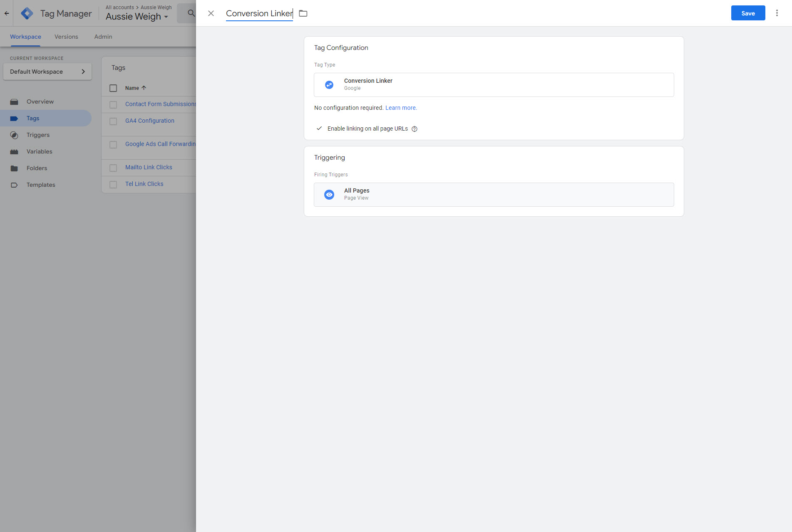Open the Learn more link
Image resolution: width=792 pixels, height=532 pixels.
pos(401,108)
